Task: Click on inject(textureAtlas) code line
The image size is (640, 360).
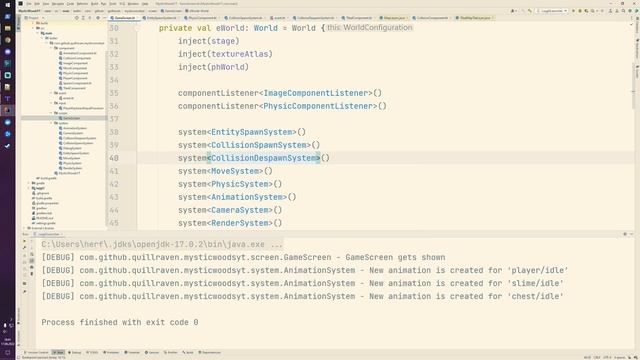Action: click(225, 54)
